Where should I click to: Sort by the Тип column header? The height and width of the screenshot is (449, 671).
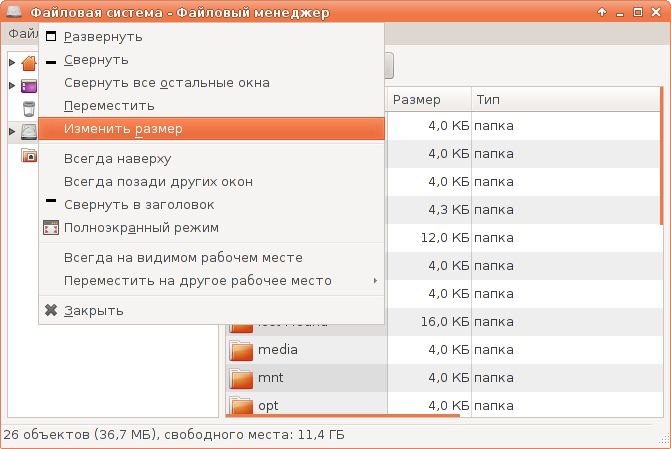566,100
